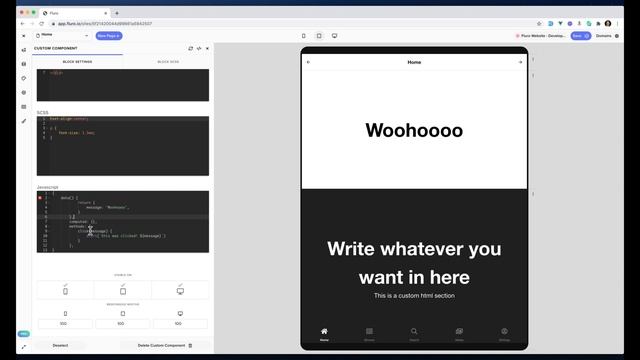Click the grid table icon in left sidebar
Screen dimensions: 640x360
pos(24,107)
